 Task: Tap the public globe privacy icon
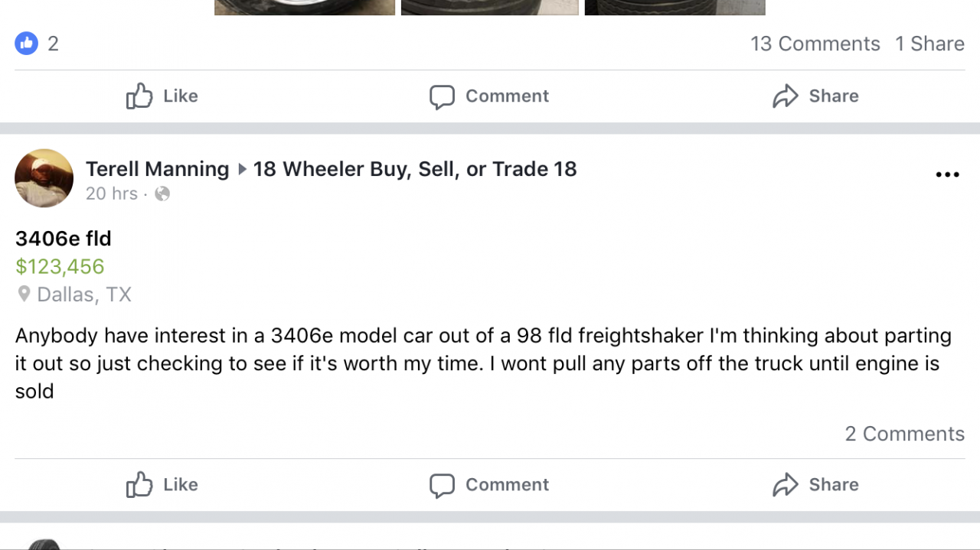[162, 194]
